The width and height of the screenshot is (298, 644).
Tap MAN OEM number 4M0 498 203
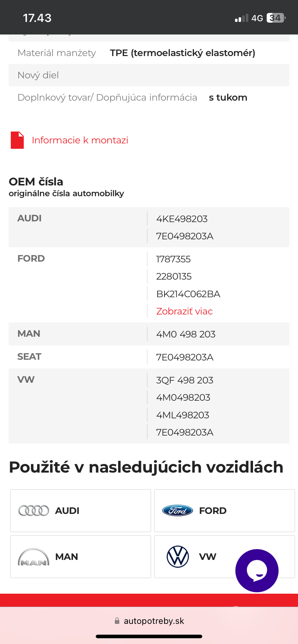pyautogui.click(x=186, y=334)
